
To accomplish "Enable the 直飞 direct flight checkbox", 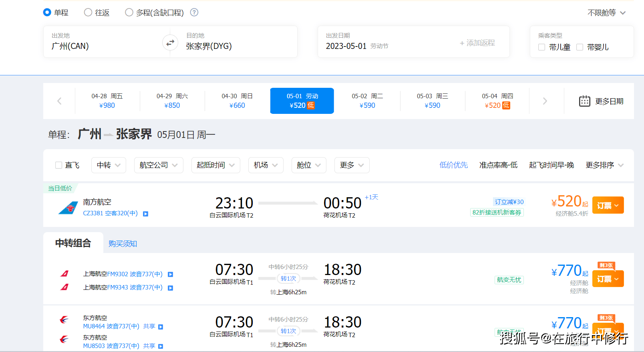I will [59, 165].
